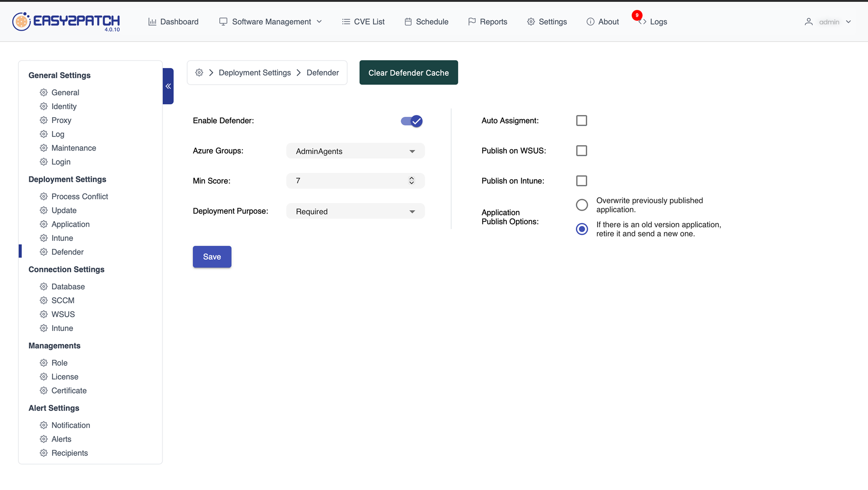The image size is (868, 490).
Task: Click the Logs code brackets icon
Action: click(642, 22)
